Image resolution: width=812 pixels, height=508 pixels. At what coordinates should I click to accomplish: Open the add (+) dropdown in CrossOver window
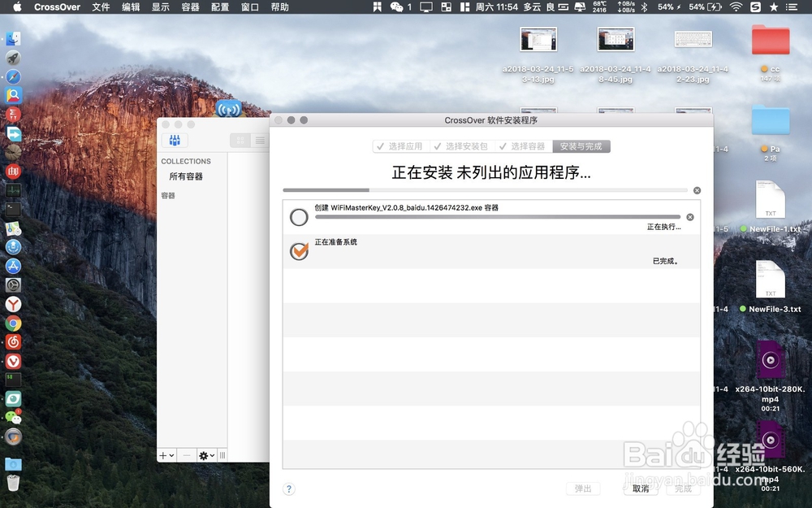tap(166, 455)
